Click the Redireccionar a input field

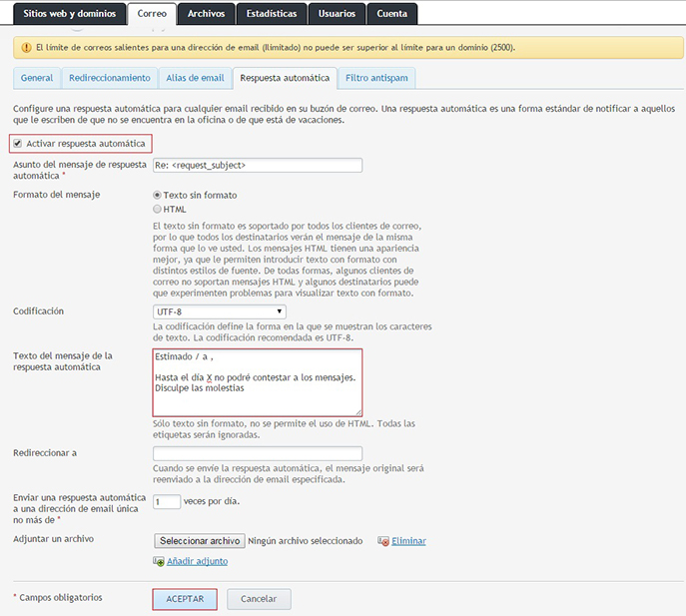coord(257,453)
